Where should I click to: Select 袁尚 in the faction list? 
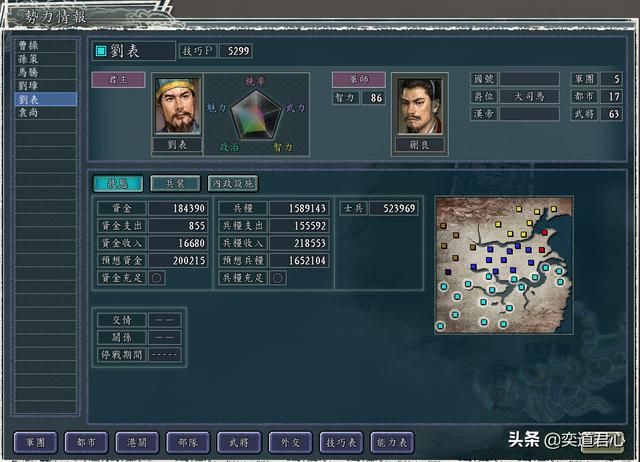(x=45, y=113)
